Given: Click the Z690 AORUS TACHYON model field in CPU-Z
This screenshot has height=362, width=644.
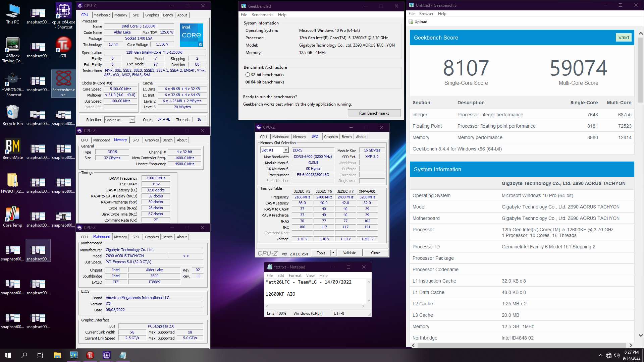Looking at the screenshot, I should click(136, 256).
